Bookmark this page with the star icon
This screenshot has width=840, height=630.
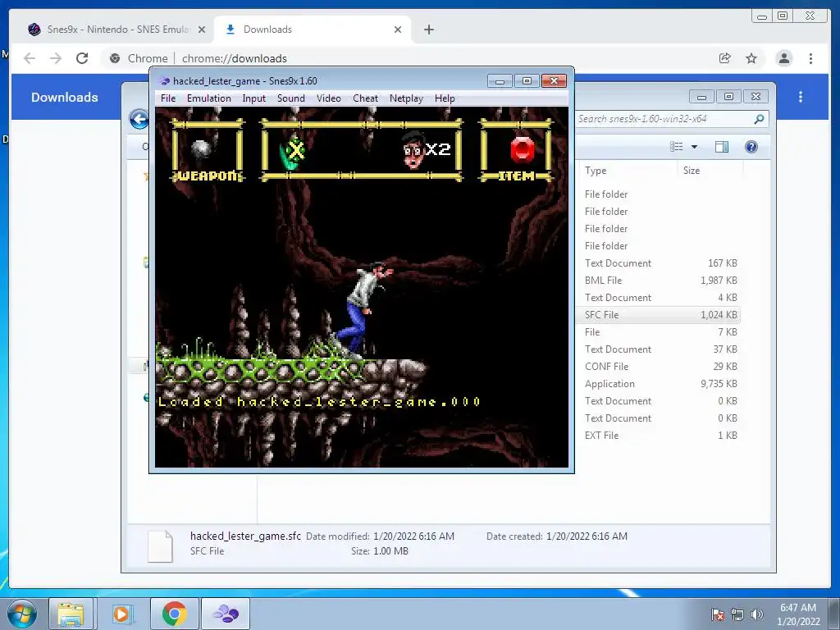click(751, 58)
